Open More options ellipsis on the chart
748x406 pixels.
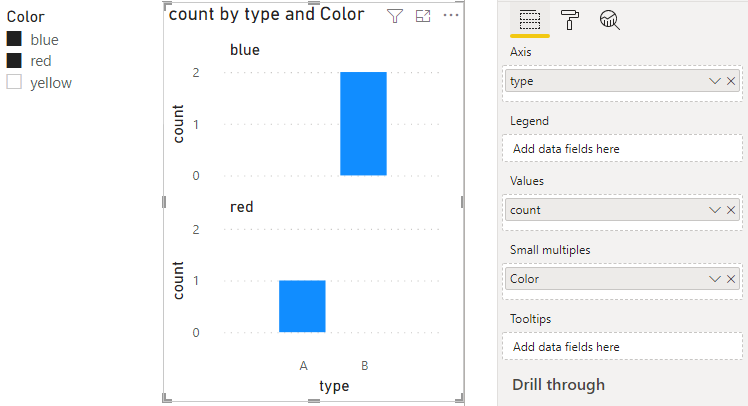click(x=451, y=15)
